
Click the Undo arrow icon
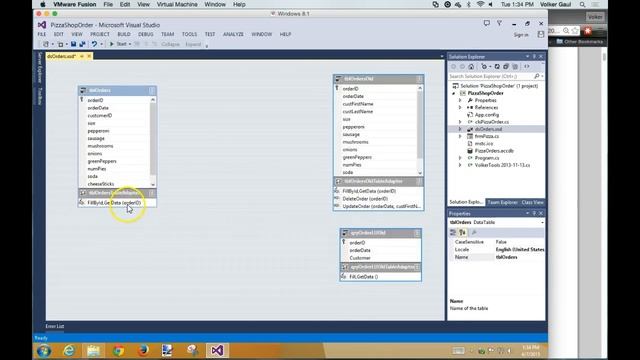(x=94, y=44)
